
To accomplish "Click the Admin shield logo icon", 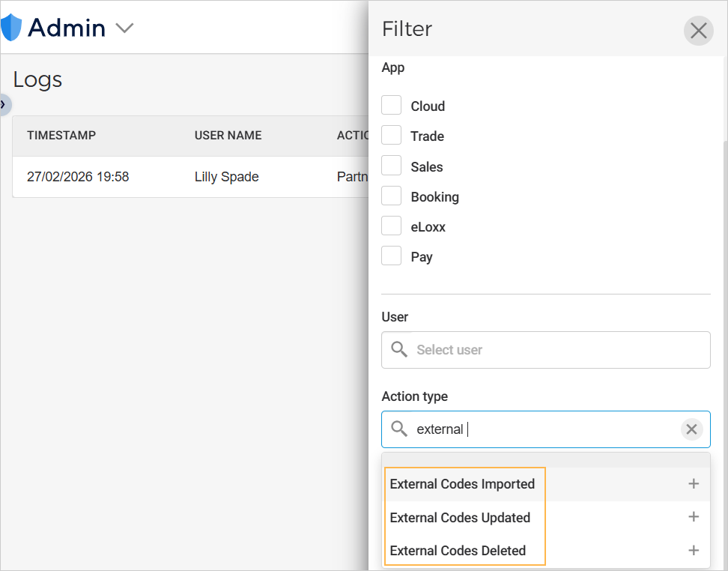I will (11, 28).
